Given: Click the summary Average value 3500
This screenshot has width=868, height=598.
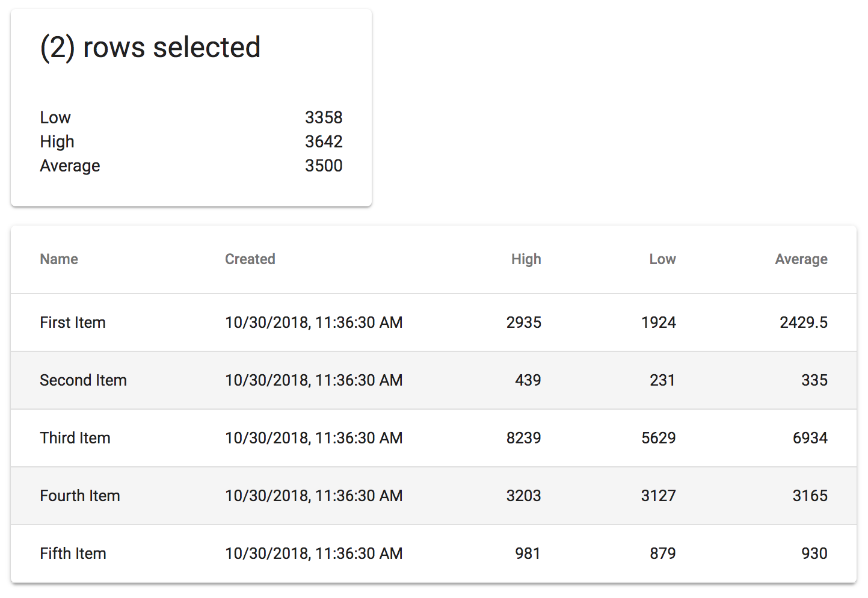Looking at the screenshot, I should tap(324, 165).
